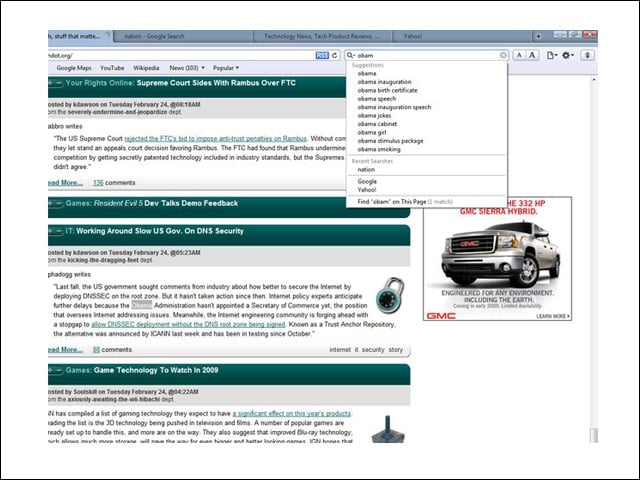Follow 'rejected the FTC's bid' link
The width and height of the screenshot is (640, 480).
point(216,139)
